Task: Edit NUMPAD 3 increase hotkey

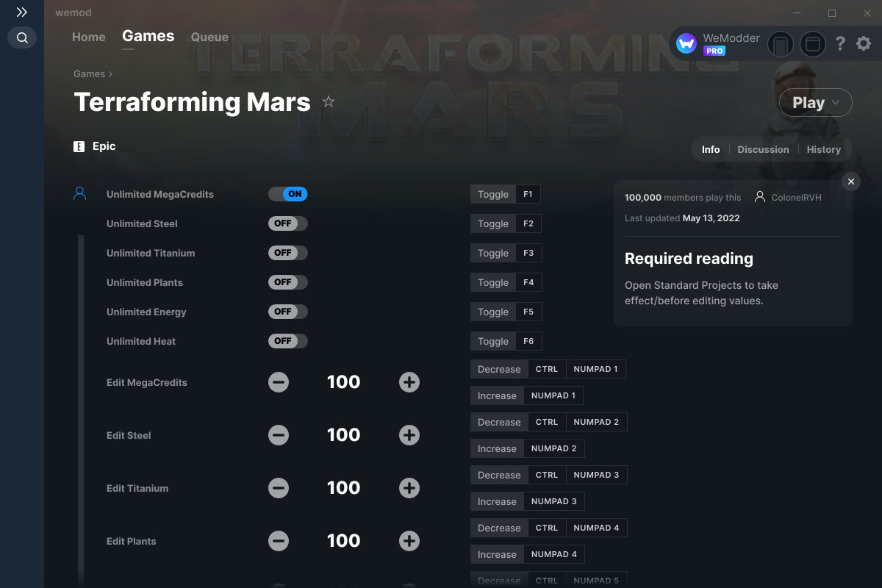Action: [554, 501]
